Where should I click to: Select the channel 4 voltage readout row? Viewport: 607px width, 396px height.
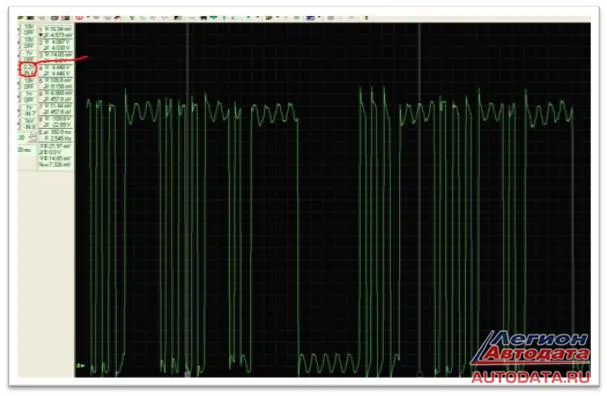[x=56, y=70]
